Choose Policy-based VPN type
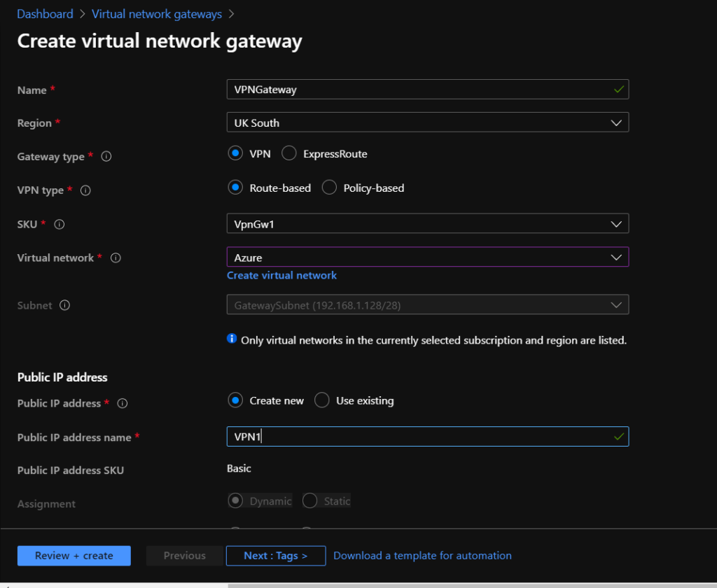Image resolution: width=717 pixels, height=588 pixels. pos(330,188)
